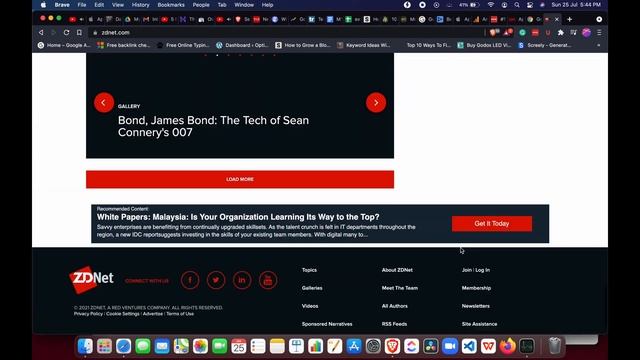640x360 pixels.
Task: Open macOS Spotlight search icon
Action: (x=517, y=5)
